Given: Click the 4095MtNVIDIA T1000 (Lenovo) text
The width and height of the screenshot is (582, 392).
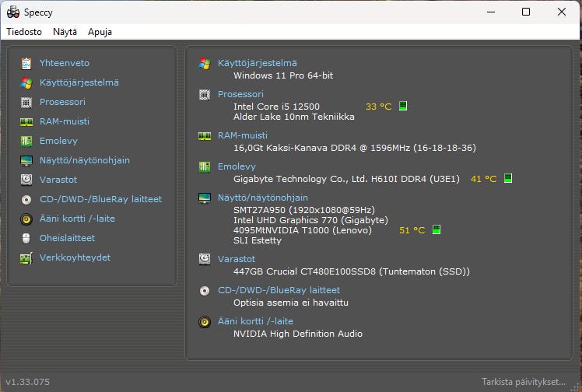Looking at the screenshot, I should click(303, 230).
